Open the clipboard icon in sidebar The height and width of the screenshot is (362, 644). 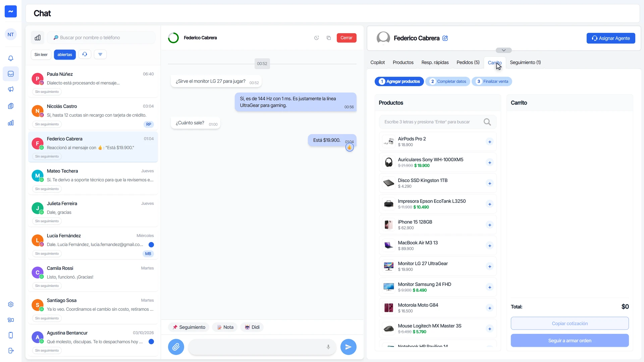(11, 106)
